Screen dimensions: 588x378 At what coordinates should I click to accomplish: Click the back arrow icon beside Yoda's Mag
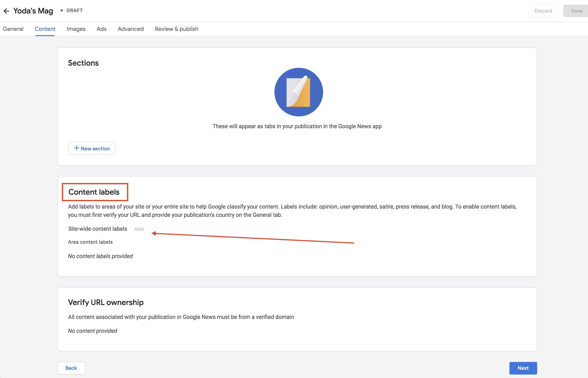[6, 11]
